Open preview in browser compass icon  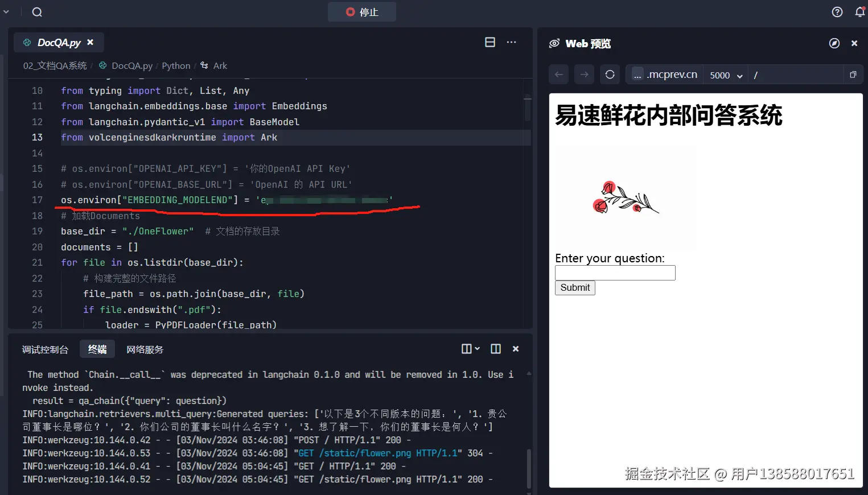pos(834,43)
